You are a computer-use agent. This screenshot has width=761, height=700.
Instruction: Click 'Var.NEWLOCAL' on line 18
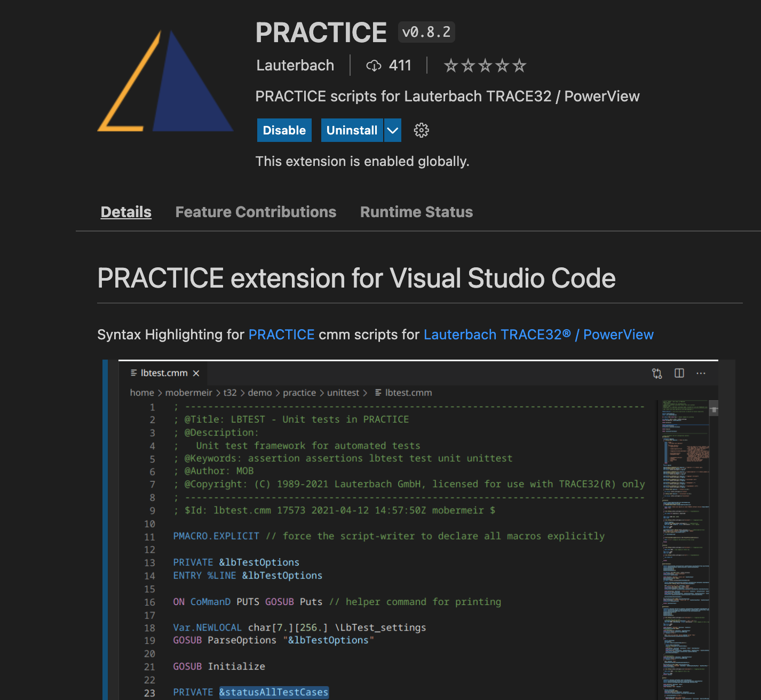pos(207,627)
